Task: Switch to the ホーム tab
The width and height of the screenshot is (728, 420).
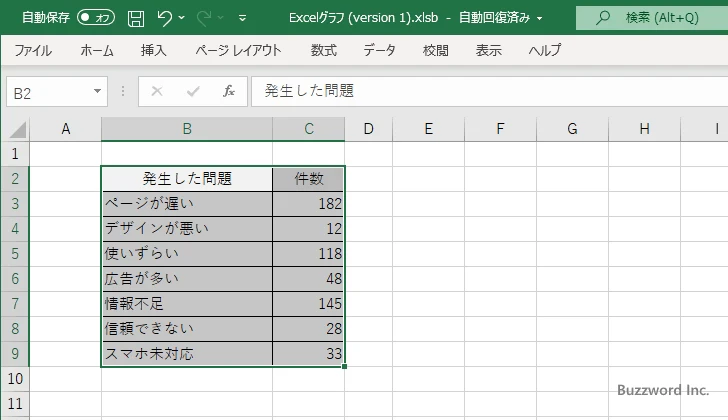Action: click(97, 50)
